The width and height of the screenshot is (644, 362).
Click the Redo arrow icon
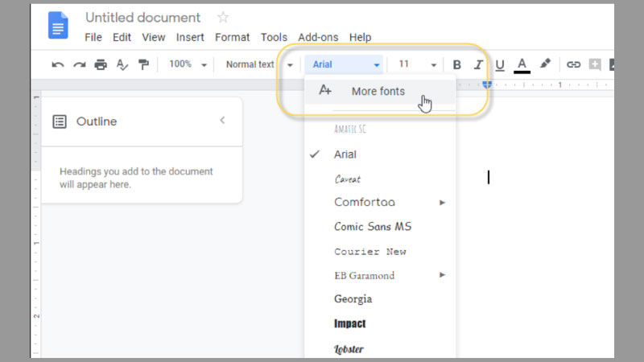tap(79, 64)
